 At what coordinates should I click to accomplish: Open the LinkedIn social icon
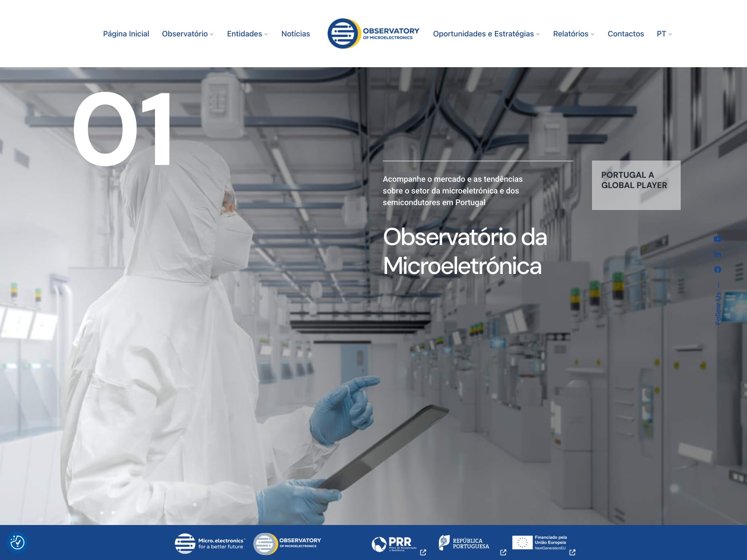[x=718, y=254]
